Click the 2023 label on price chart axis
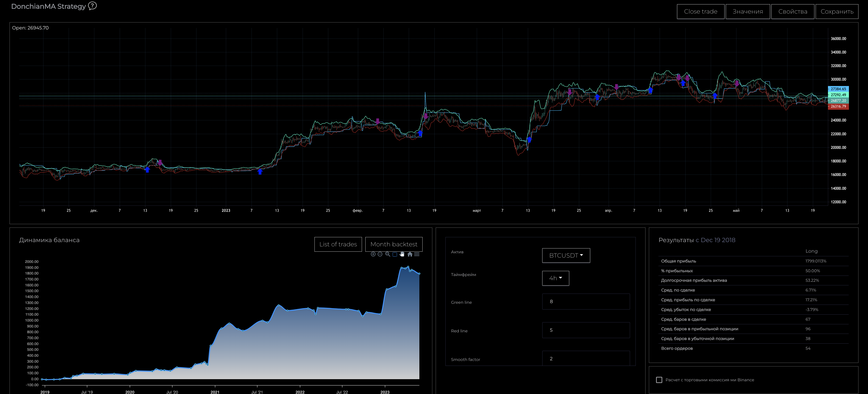868x394 pixels. click(226, 211)
